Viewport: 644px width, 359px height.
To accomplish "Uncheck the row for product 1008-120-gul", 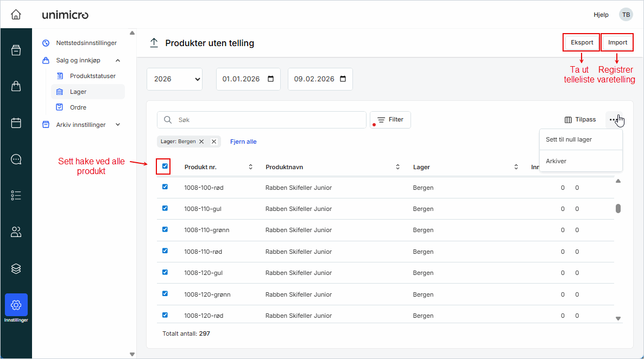I will tap(165, 272).
